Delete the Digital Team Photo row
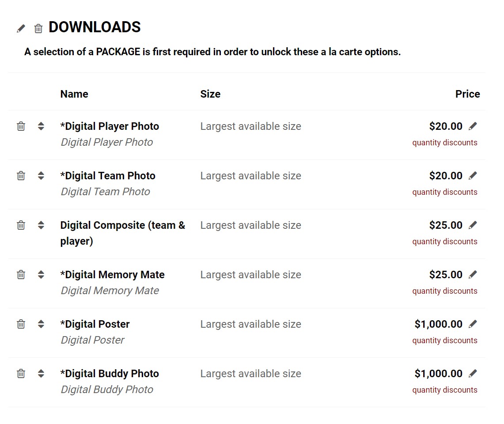This screenshot has width=504, height=424. pos(21,176)
